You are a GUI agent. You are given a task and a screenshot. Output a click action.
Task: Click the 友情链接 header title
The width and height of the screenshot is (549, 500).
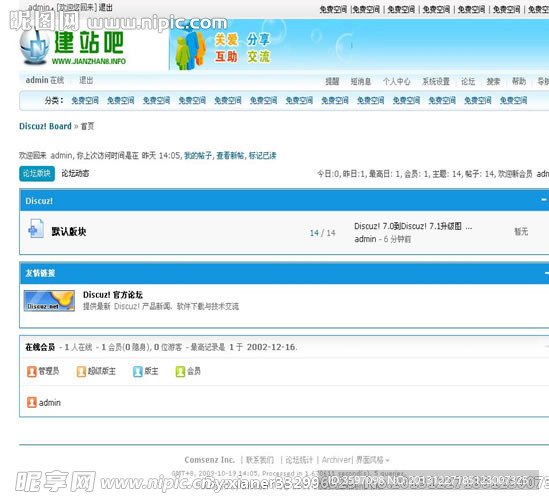pyautogui.click(x=40, y=273)
